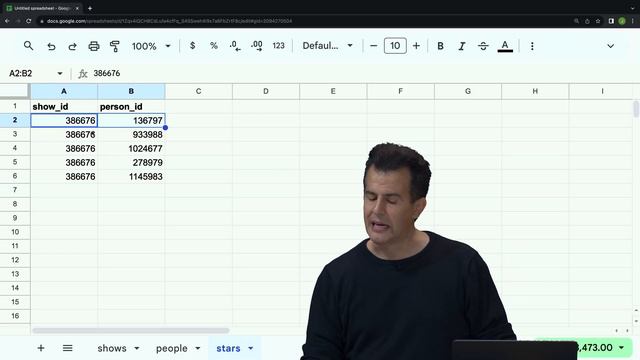This screenshot has width=640, height=360.
Task: Select column B header
Action: coord(131,91)
